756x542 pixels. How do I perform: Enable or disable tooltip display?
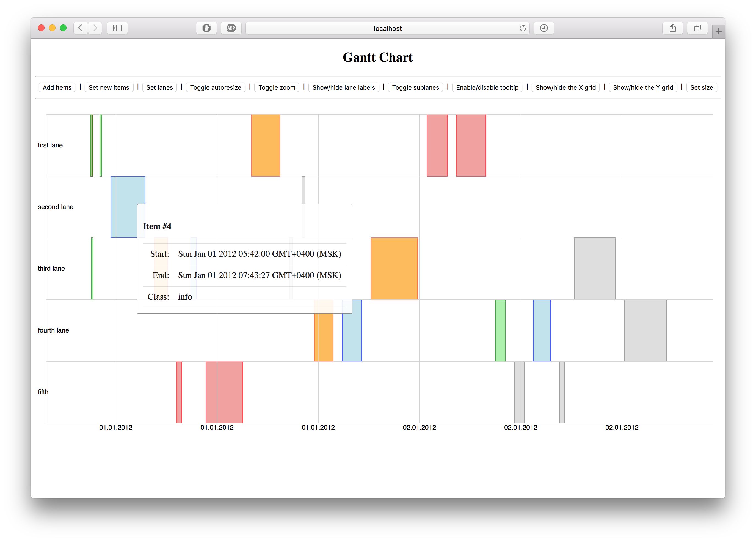(488, 87)
